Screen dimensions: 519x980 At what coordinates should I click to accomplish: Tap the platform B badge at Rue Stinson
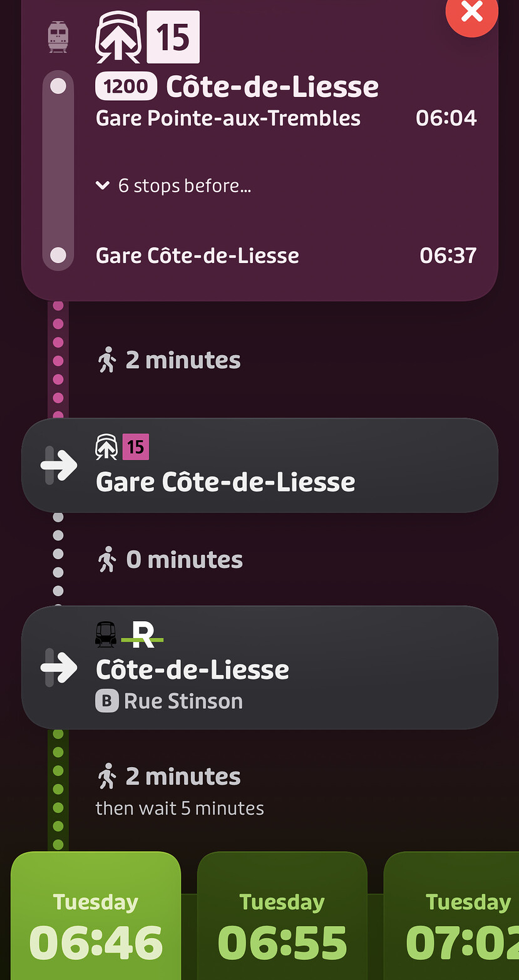pos(106,701)
